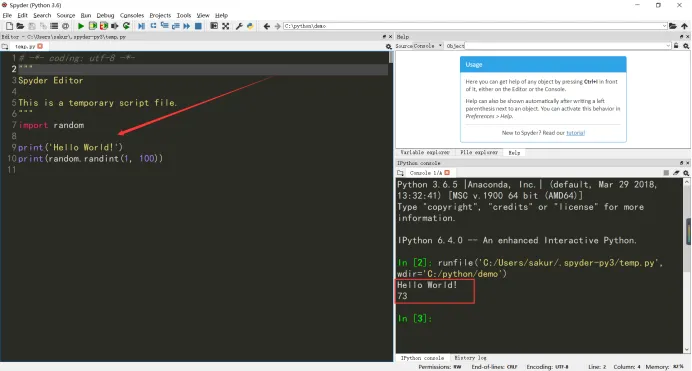This screenshot has height=371, width=692.
Task: Maximize current pane with fullscreen icon
Action: tap(226, 26)
